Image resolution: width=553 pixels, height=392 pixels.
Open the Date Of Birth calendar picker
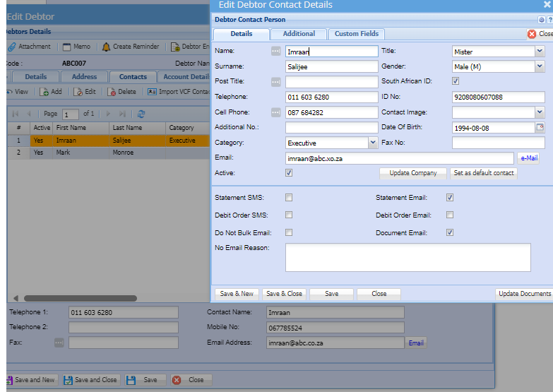click(540, 128)
